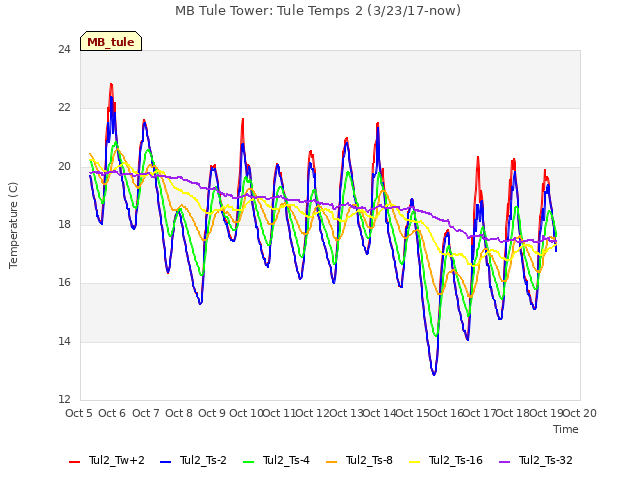The height and width of the screenshot is (480, 640).
Task: Click red Tul2_Tw+2 legend color marker
Action: coord(75,462)
